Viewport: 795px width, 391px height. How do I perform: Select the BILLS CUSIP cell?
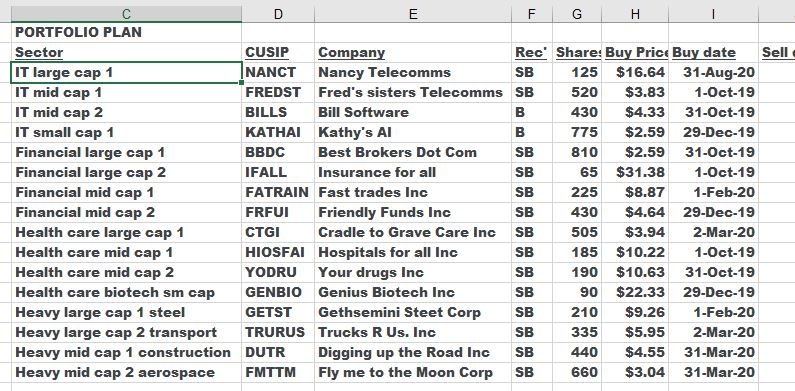tap(278, 112)
